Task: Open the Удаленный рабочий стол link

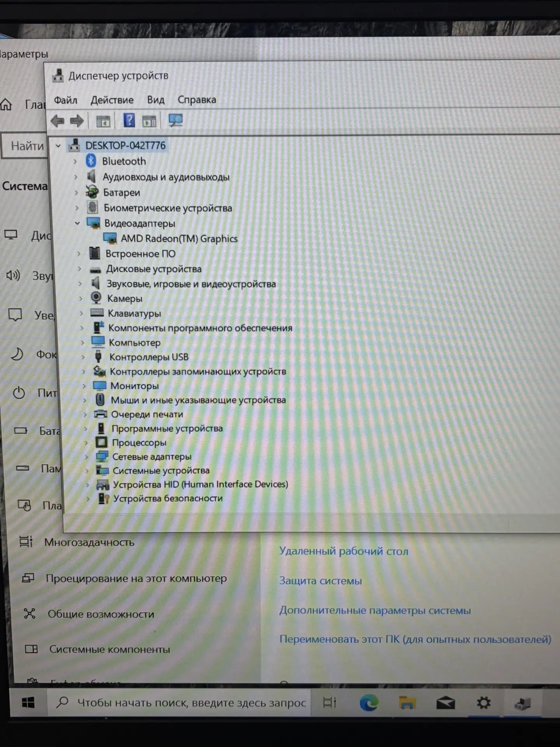Action: (344, 551)
